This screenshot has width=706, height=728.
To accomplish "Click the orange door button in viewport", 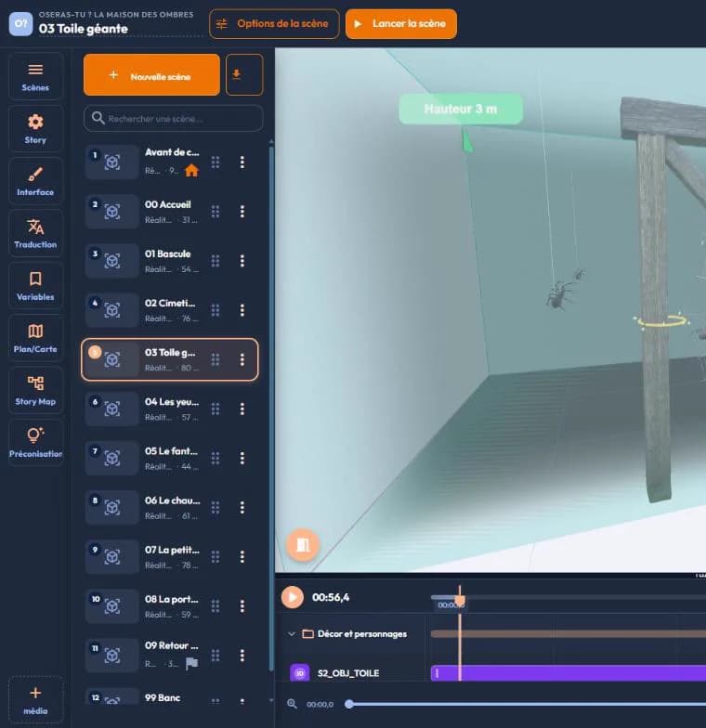I will pos(303,544).
